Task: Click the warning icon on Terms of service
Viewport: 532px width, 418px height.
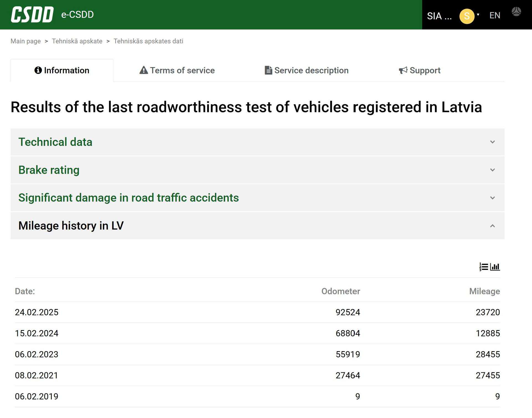Action: pos(144,70)
